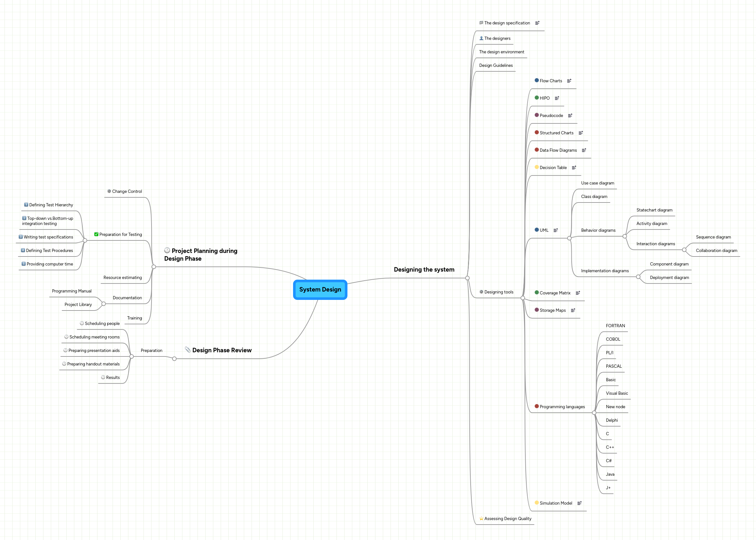Click the notes icon on Decision Table
Image resolution: width=756 pixels, height=540 pixels.
pyautogui.click(x=574, y=167)
